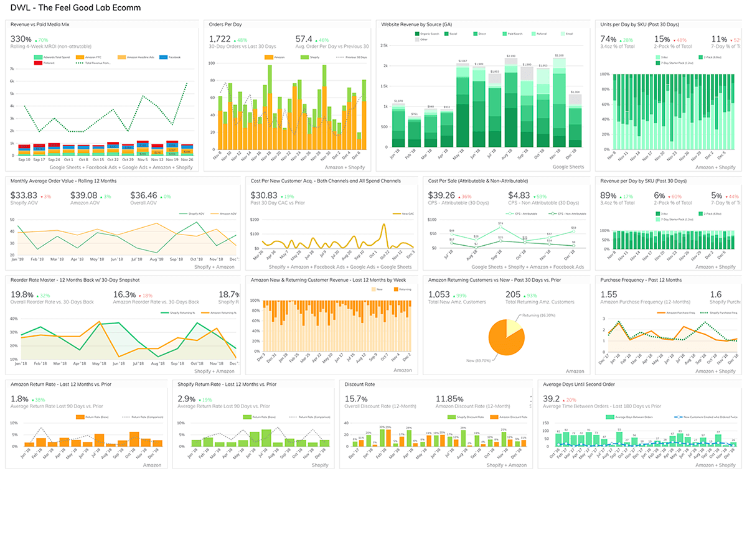The height and width of the screenshot is (560, 747).
Task: Click the New CAC legend marker
Action: [x=396, y=214]
